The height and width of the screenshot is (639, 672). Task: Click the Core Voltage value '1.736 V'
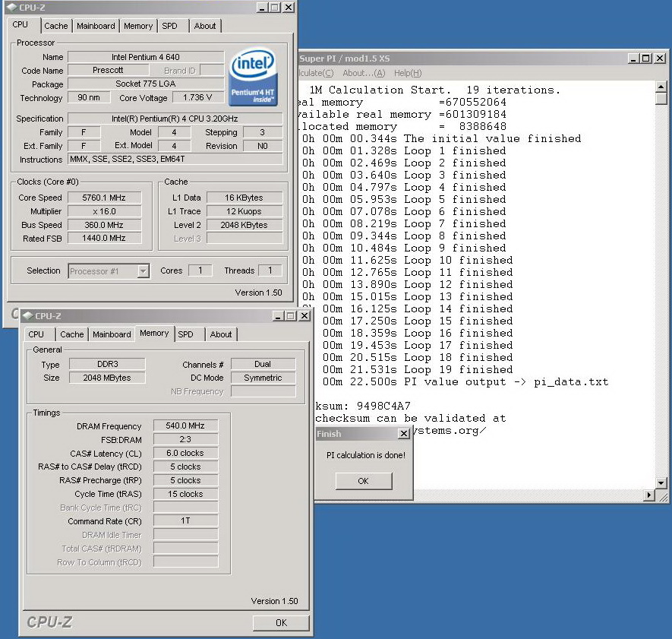tap(198, 97)
